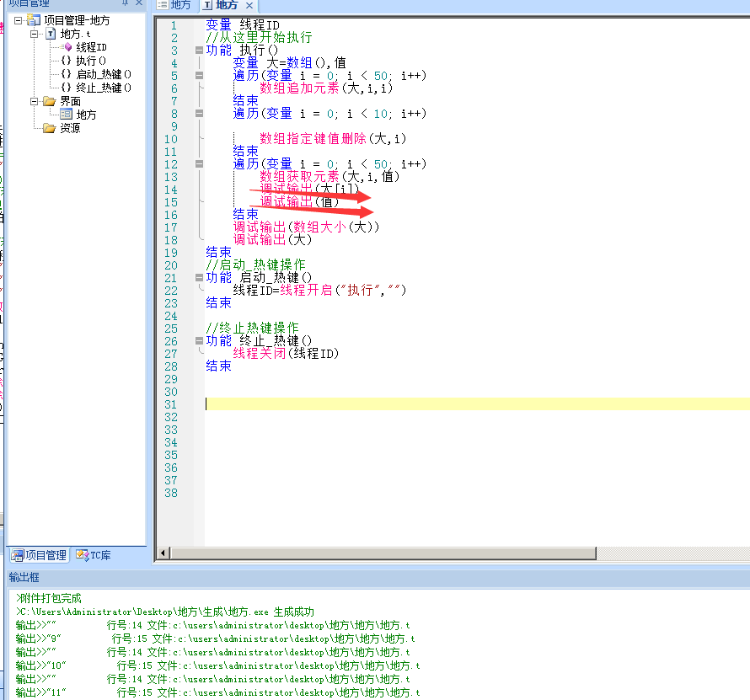Image resolution: width=750 pixels, height=700 pixels.
Task: Click line number 19 in the gutter
Action: pos(171,253)
